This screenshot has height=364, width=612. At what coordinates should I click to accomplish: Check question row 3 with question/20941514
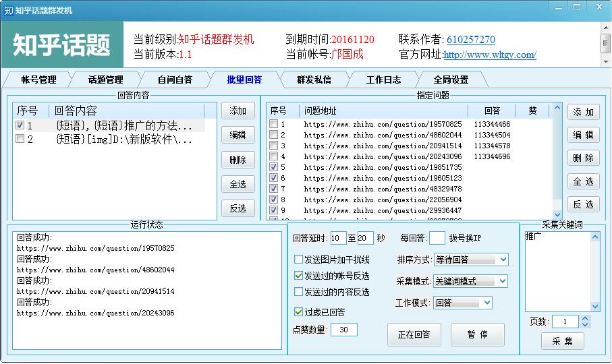[273, 146]
